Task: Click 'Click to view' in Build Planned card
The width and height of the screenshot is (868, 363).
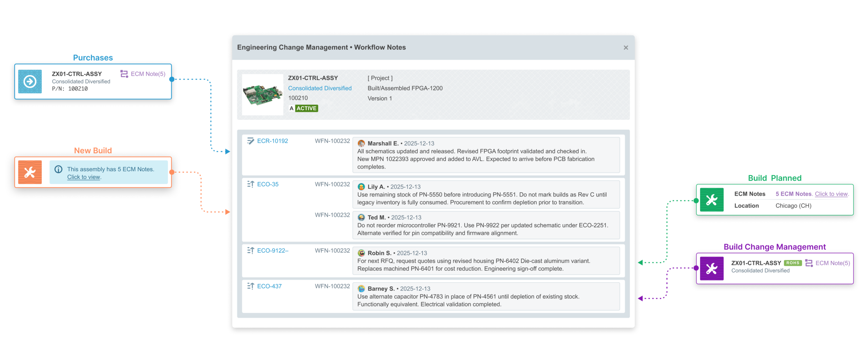Action: point(831,194)
